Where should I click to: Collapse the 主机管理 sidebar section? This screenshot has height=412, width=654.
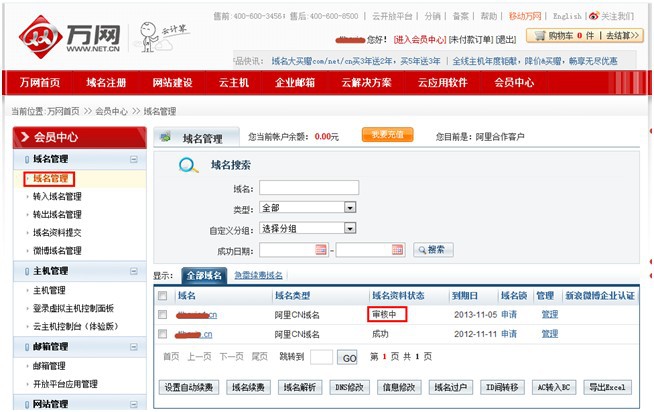coord(133,271)
